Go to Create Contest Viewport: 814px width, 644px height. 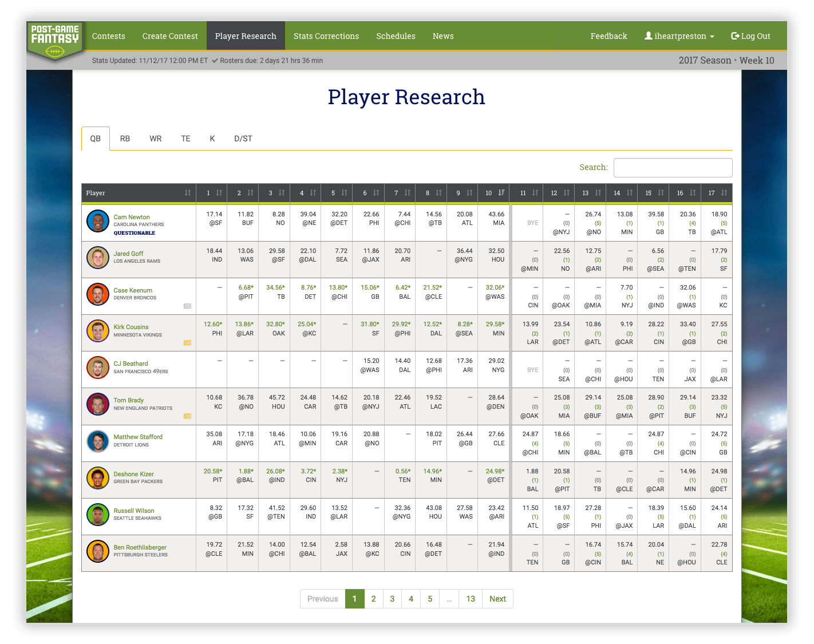point(170,36)
